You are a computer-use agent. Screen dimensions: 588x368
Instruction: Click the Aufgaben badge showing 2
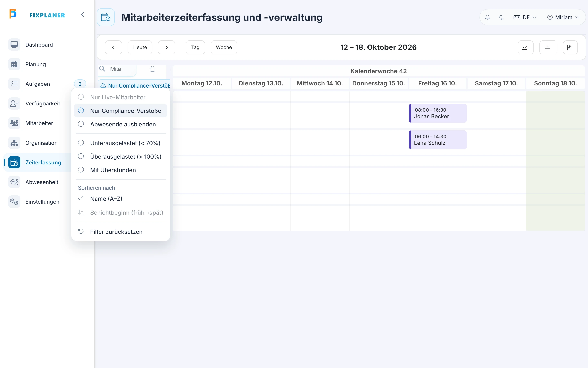click(x=80, y=84)
